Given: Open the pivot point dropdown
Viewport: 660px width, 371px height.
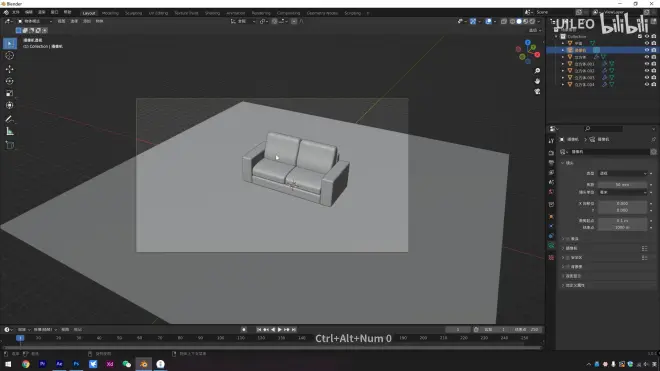Looking at the screenshot, I should (263, 21).
